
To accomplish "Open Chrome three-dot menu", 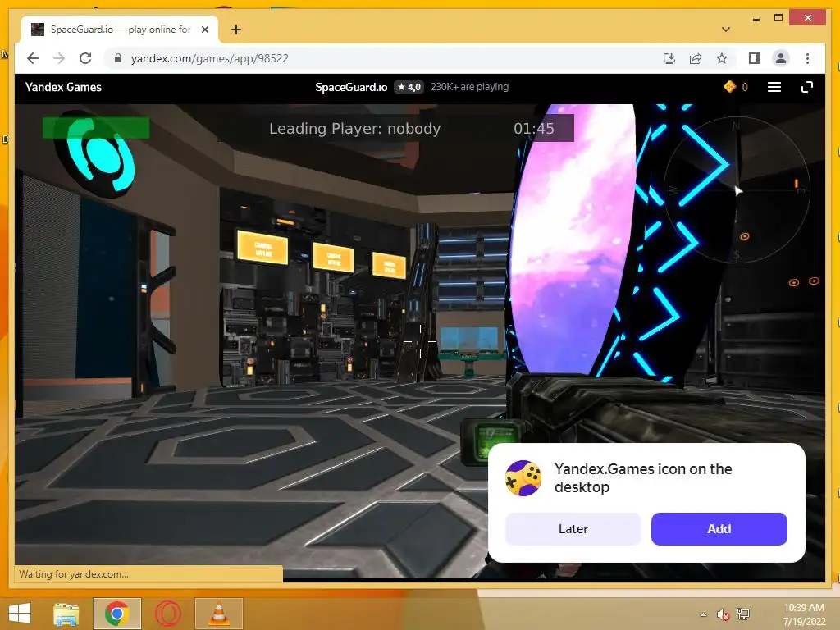I will tap(807, 58).
